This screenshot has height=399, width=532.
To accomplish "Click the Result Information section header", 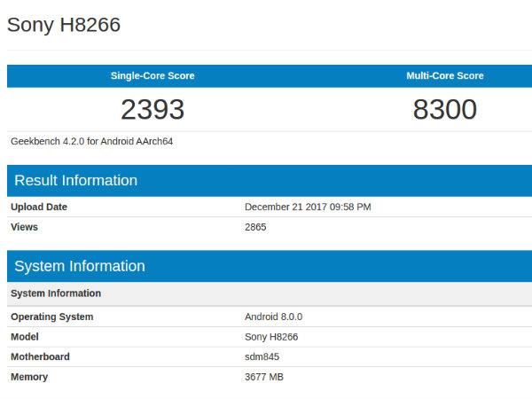I will coord(270,181).
